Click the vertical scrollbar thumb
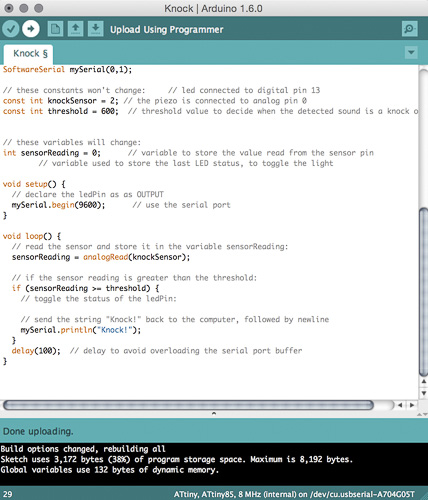This screenshot has width=428, height=500. coord(423,292)
